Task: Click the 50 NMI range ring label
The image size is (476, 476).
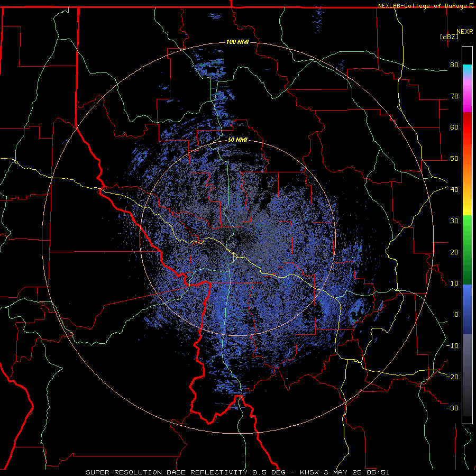Action: (x=237, y=140)
